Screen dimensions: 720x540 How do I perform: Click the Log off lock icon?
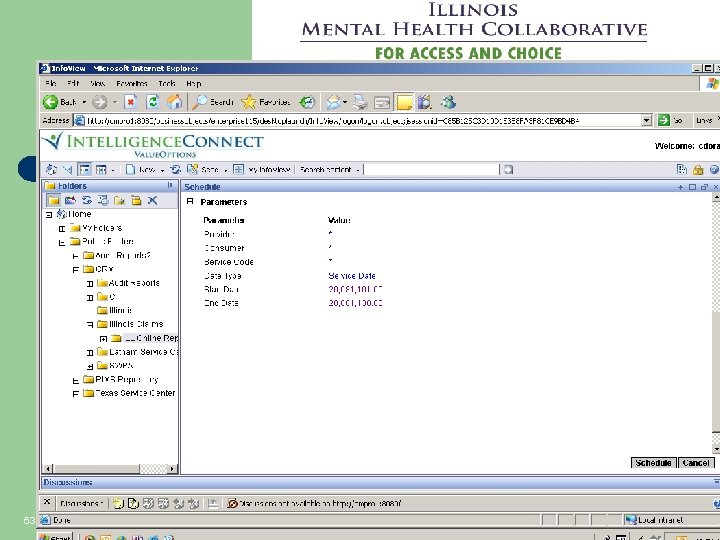tap(698, 170)
